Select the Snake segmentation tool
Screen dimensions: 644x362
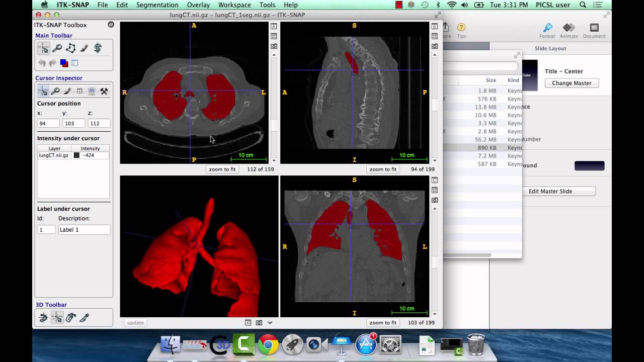coord(98,48)
